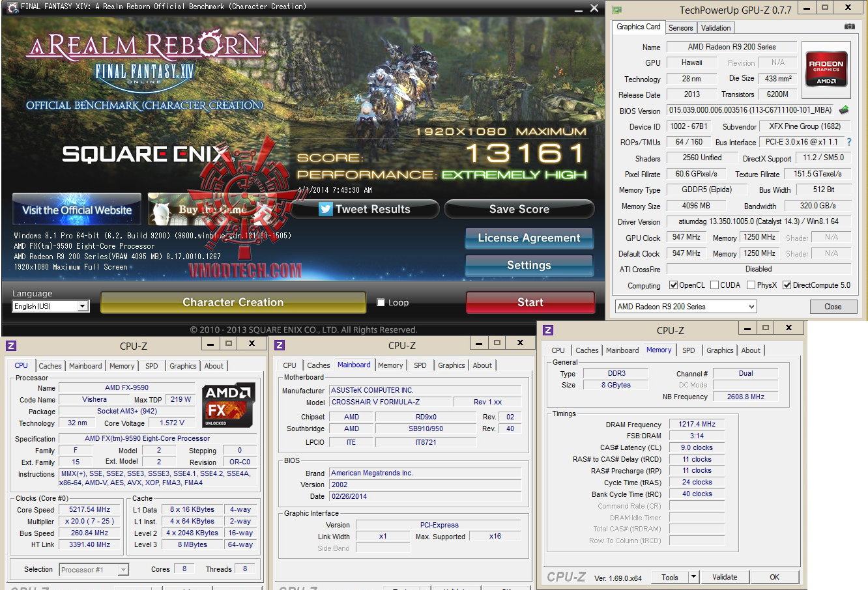Click the Core Voltage value '1.572 V'
Screen dimensions: 868x590
(172, 423)
